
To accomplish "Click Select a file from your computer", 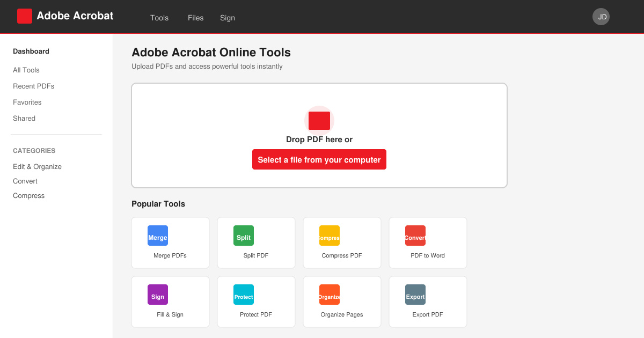I will [319, 159].
